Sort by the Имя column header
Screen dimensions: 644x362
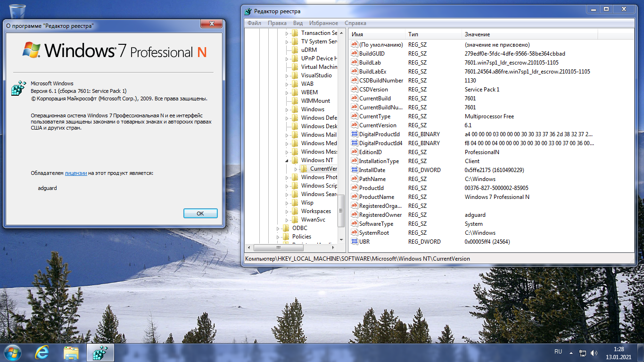click(x=376, y=34)
